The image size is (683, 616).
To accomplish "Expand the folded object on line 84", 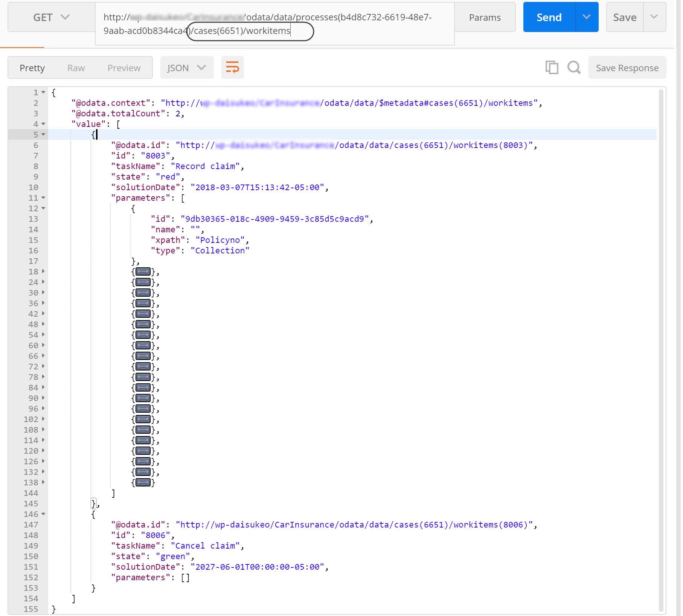I will pos(143,388).
